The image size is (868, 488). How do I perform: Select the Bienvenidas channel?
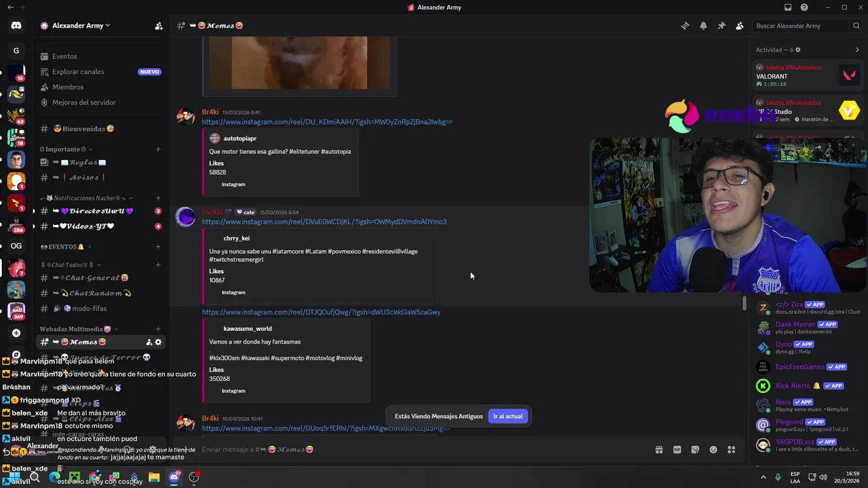pos(102,129)
